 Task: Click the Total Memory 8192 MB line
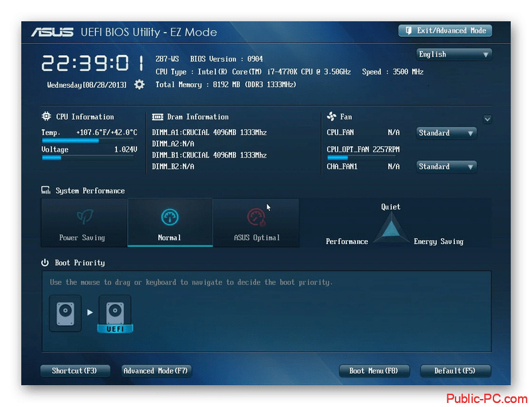pyautogui.click(x=225, y=84)
